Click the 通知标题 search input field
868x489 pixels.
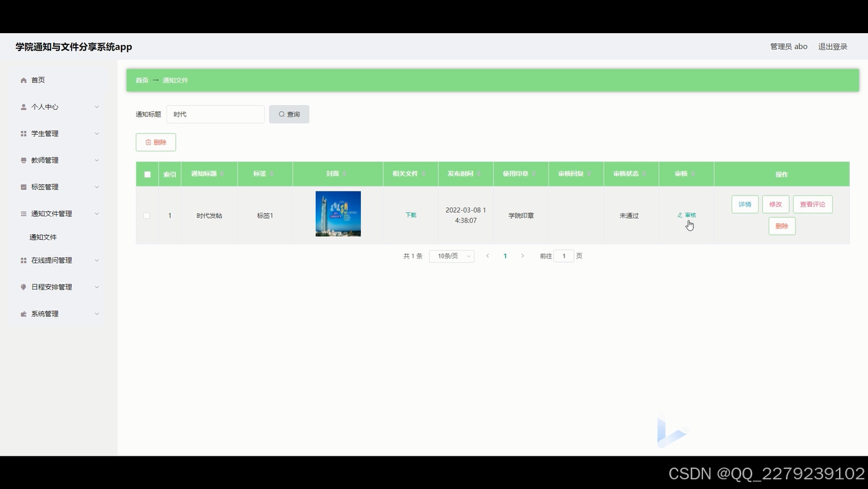tap(215, 113)
